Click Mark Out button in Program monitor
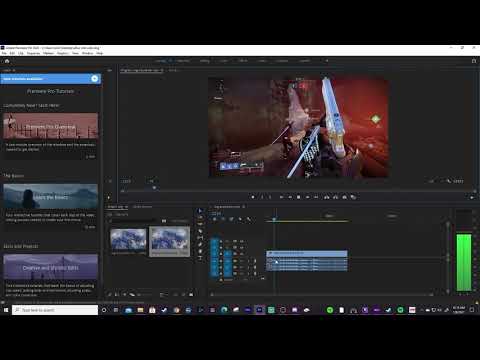480x360 pixels. tap(270, 197)
